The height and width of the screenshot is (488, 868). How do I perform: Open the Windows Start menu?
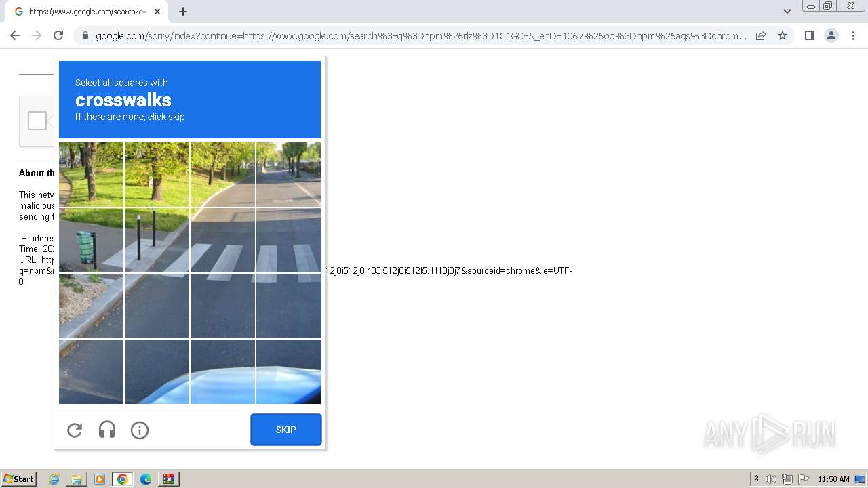pyautogui.click(x=19, y=479)
